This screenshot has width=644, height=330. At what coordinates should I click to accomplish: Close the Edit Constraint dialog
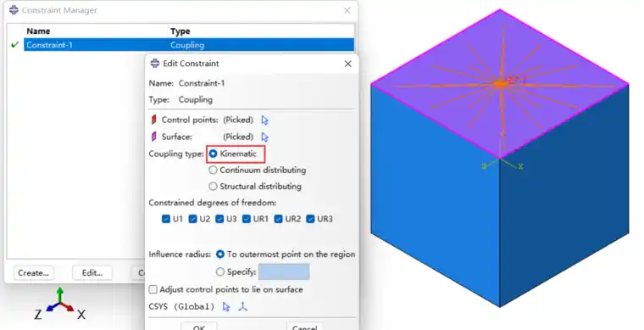pos(348,64)
